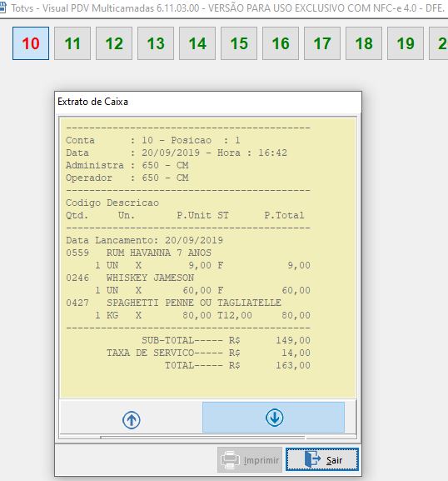Viewport: 448px width, 481px height.
Task: Click the horizontal scrollbar under the arrows
Action: [x=202, y=437]
